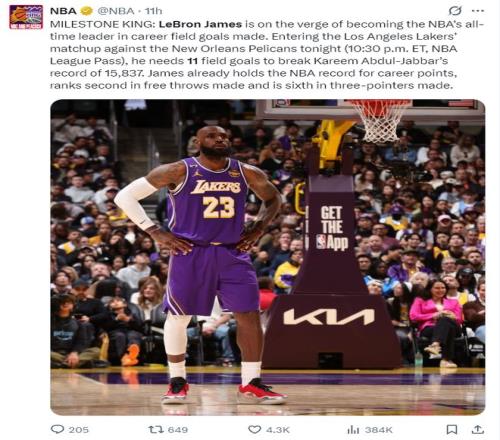The image size is (500, 440).
Task: Open the NBA display name link
Action: (63, 11)
